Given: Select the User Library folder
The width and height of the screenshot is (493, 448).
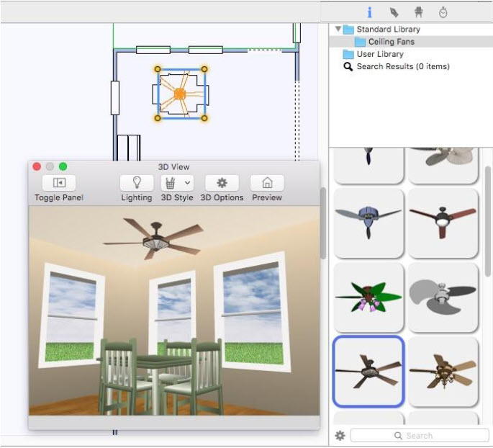Looking at the screenshot, I should (x=374, y=54).
